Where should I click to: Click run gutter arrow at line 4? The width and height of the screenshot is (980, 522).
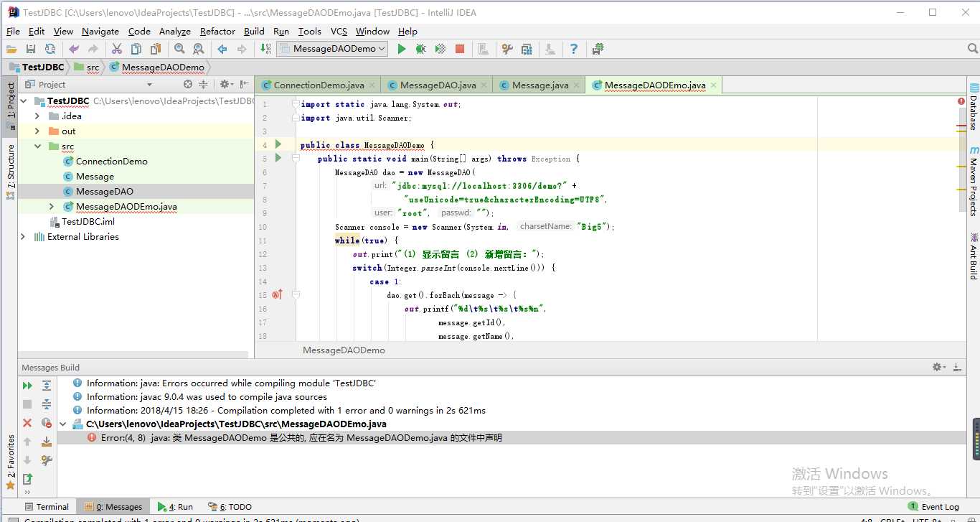278,145
